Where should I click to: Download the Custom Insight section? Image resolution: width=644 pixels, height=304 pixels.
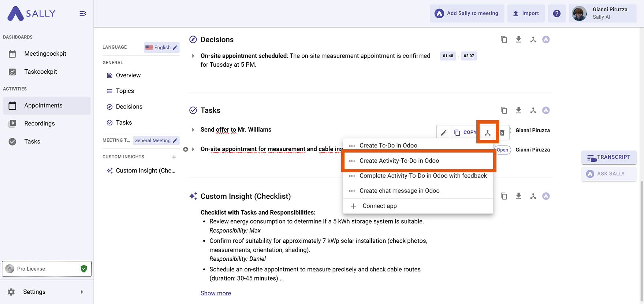[x=518, y=196]
